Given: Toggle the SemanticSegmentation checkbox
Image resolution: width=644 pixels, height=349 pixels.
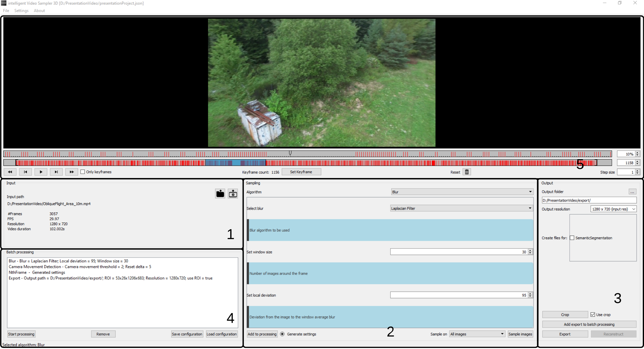Looking at the screenshot, I should click(572, 238).
